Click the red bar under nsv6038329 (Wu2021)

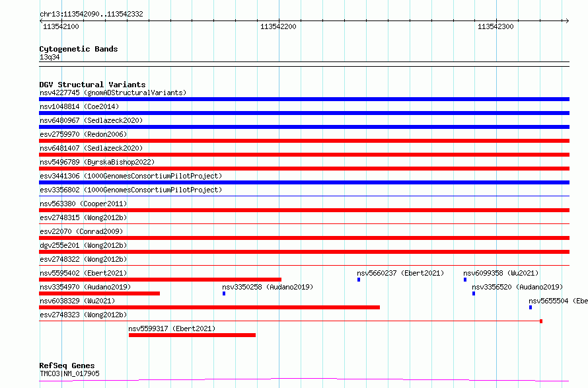pos(209,307)
